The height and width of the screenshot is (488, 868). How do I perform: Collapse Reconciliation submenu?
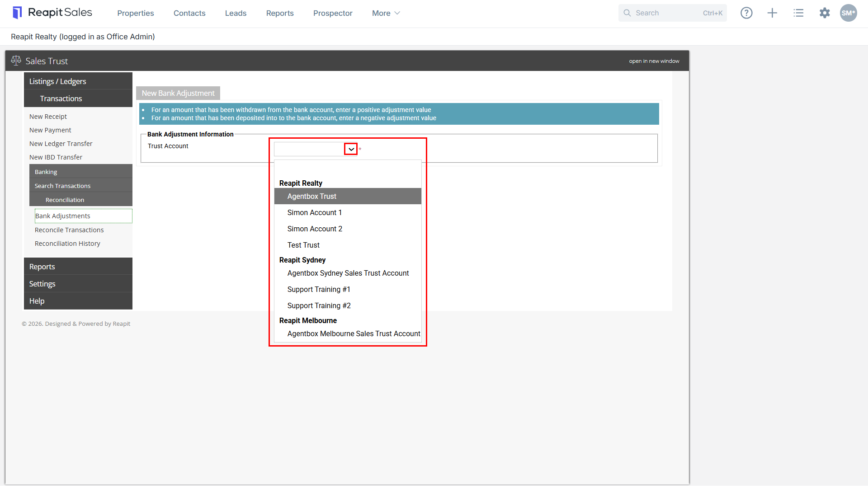point(81,200)
